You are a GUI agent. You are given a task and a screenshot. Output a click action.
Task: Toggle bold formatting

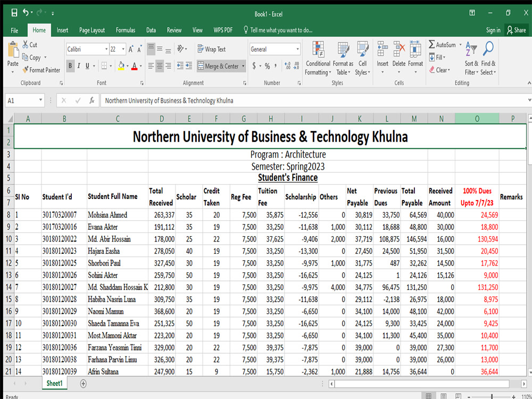click(x=70, y=66)
